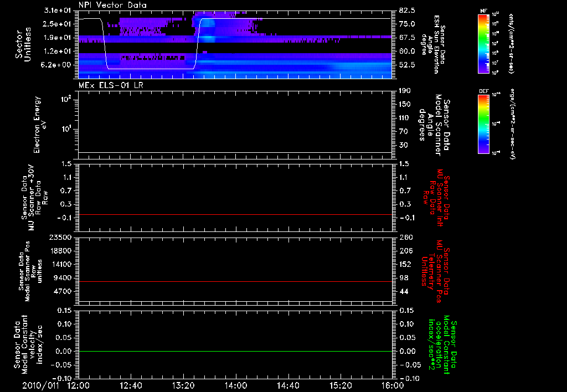Click the 'Electron Energy eV' axis label
567x392 pixels.
(x=39, y=125)
